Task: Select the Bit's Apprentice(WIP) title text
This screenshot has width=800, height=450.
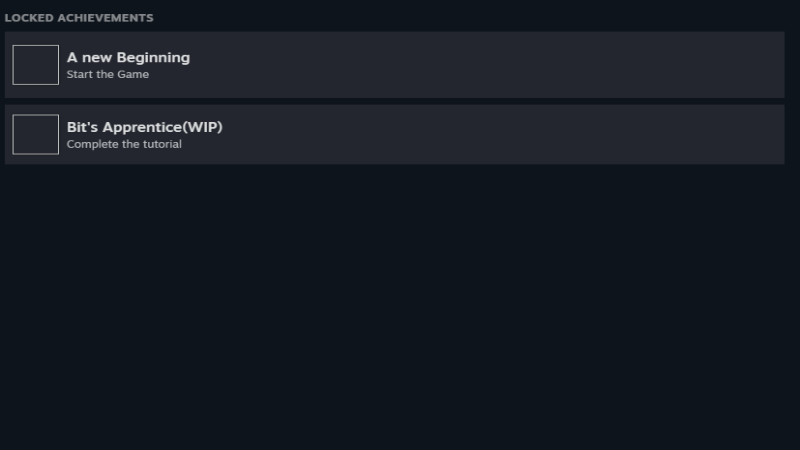Action: tap(144, 127)
